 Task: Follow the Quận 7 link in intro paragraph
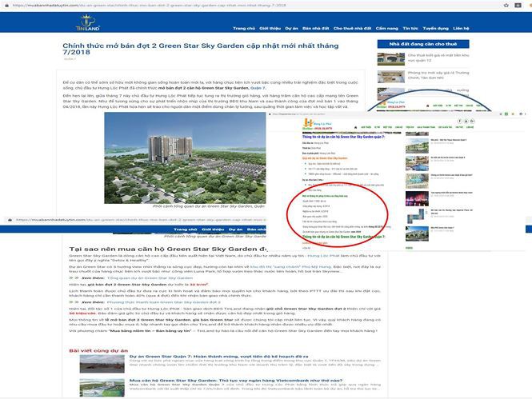point(258,88)
